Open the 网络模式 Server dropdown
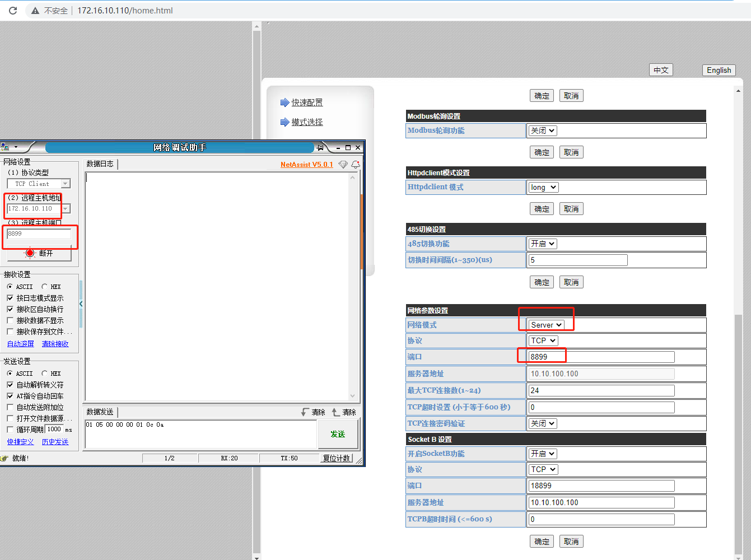Screen dimensions: 751x560 click(546, 325)
